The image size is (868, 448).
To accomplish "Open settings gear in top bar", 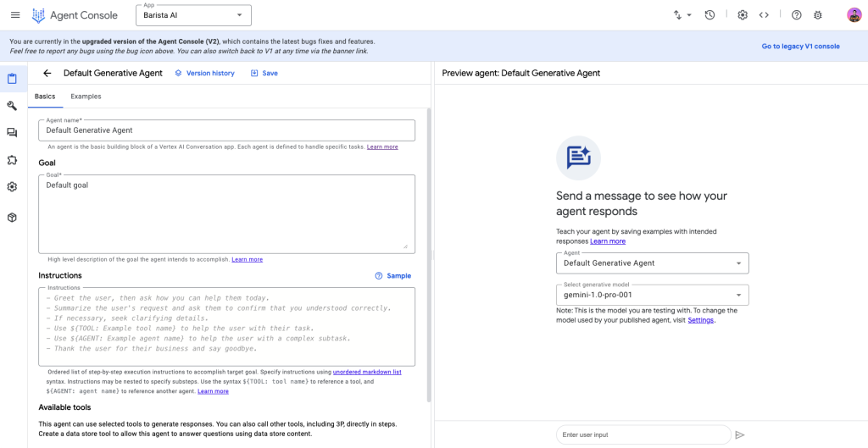I will (743, 15).
